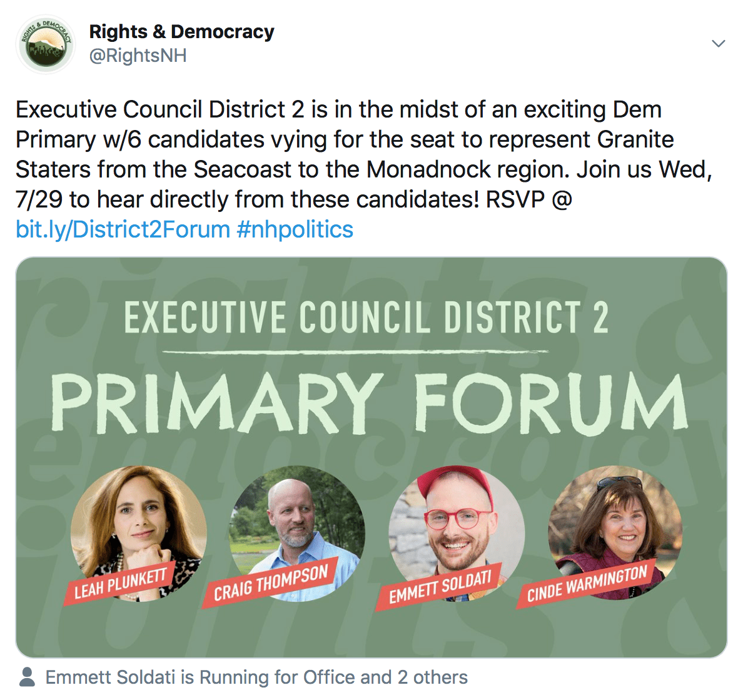
Task: Click the tagged-people person icon below image
Action: [x=28, y=677]
